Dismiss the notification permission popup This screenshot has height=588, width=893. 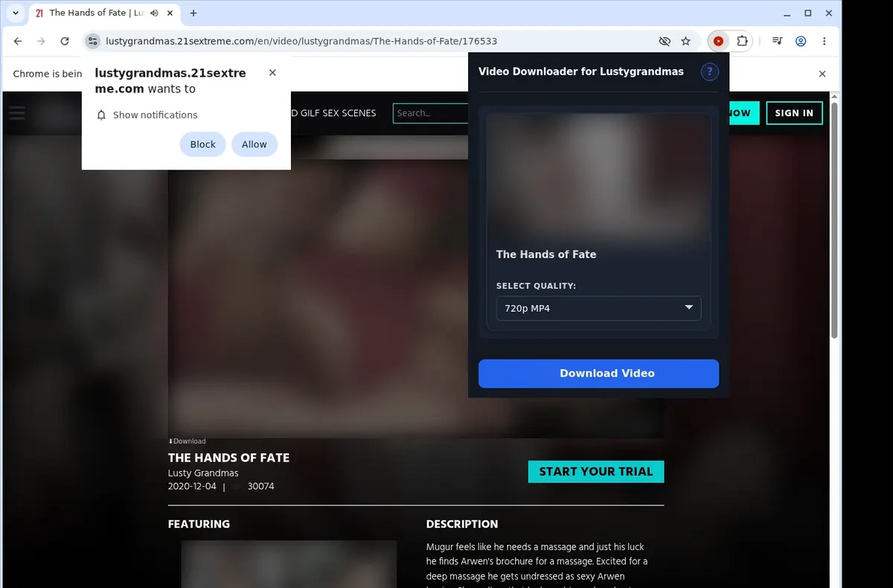click(272, 72)
